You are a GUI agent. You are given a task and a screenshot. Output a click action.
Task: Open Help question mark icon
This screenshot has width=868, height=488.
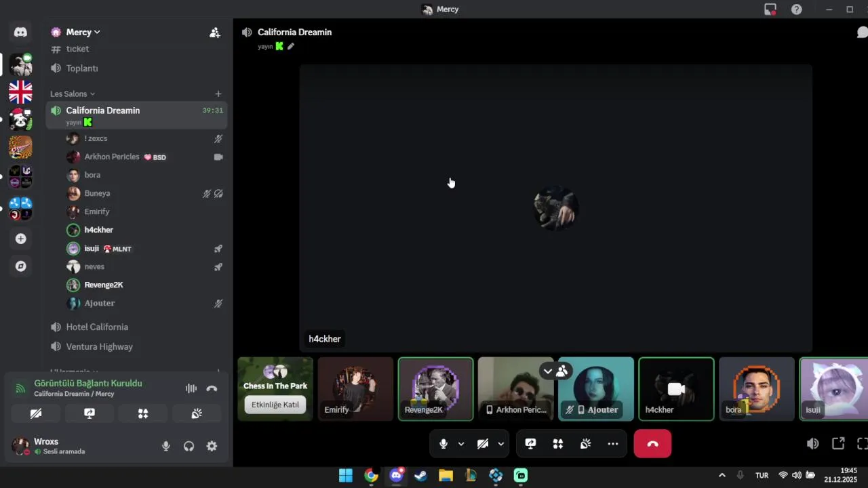click(x=797, y=9)
